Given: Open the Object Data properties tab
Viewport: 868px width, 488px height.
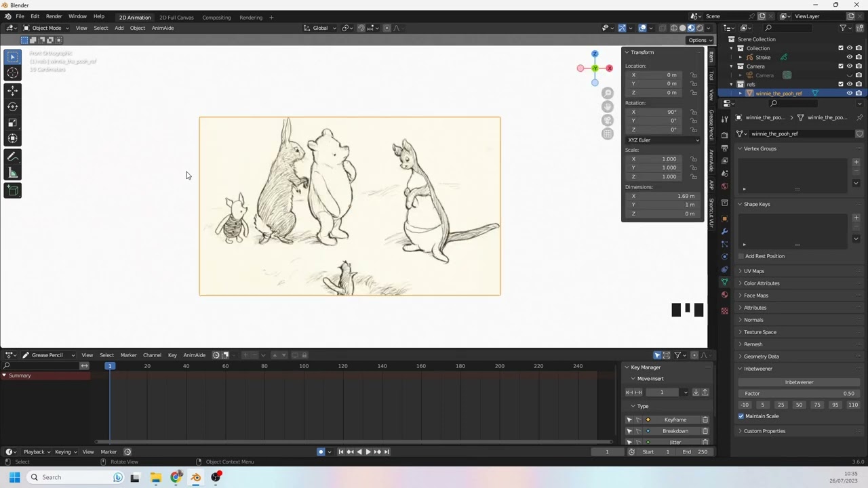Looking at the screenshot, I should (724, 282).
